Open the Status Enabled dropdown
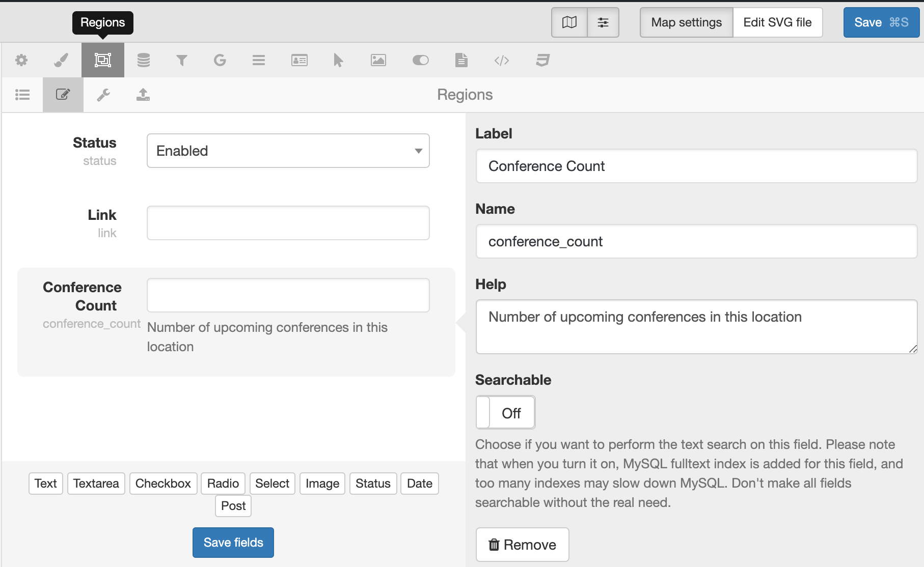 288,151
